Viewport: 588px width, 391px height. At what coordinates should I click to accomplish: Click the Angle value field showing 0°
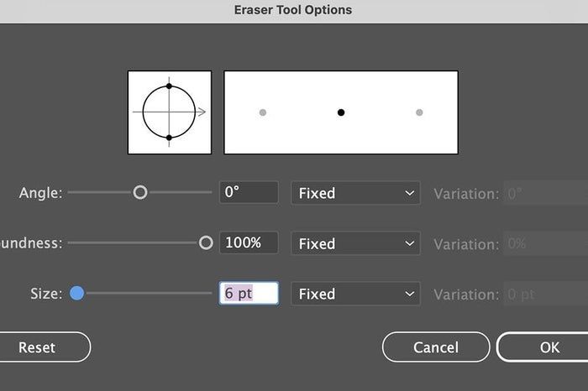click(x=249, y=193)
